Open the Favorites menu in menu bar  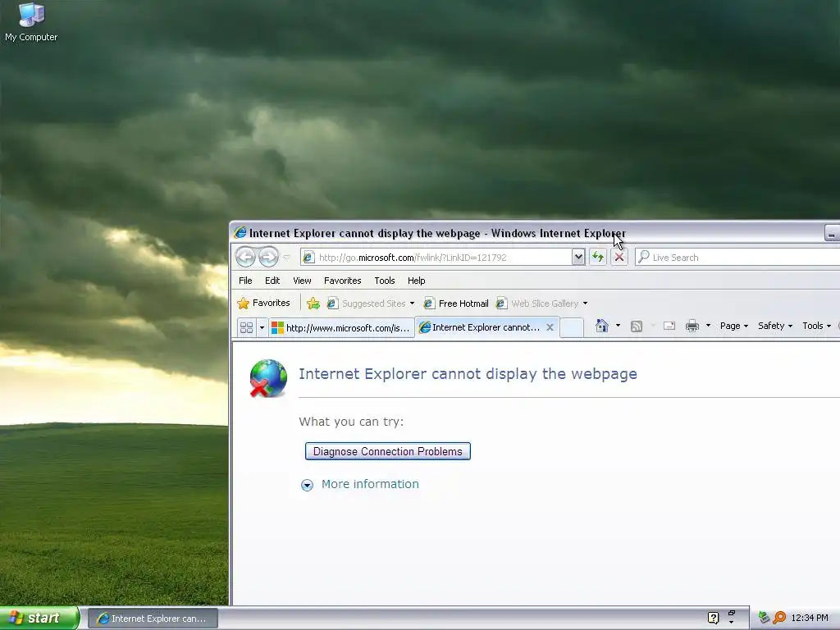pos(342,281)
